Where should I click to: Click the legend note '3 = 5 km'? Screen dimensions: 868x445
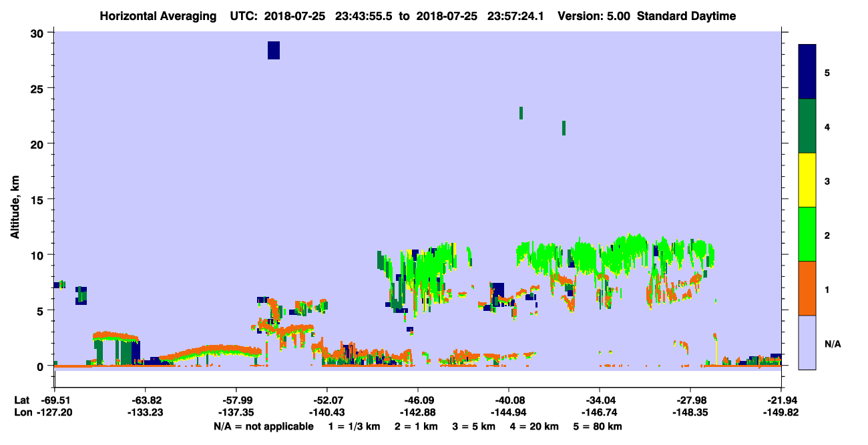[473, 426]
